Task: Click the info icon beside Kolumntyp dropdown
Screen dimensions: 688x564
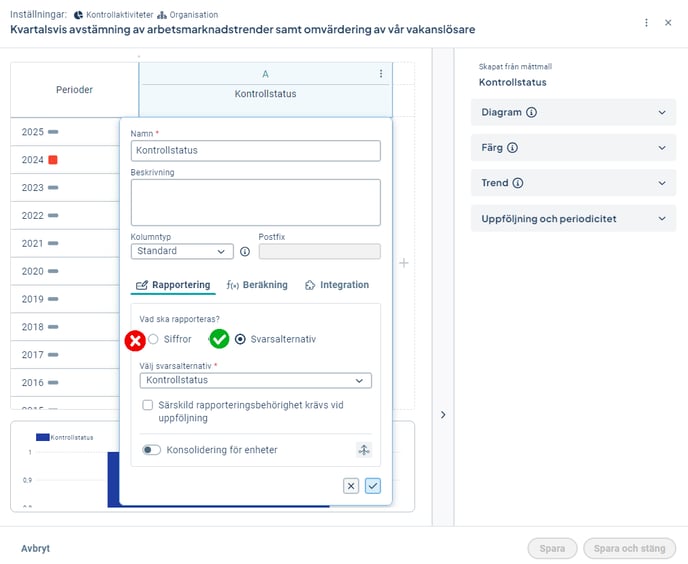Action: tap(245, 252)
